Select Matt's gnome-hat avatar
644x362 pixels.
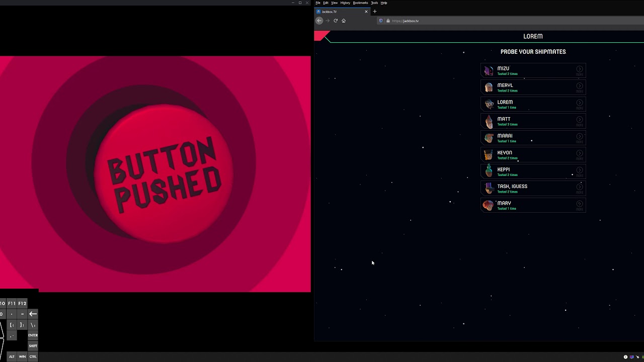[489, 121]
